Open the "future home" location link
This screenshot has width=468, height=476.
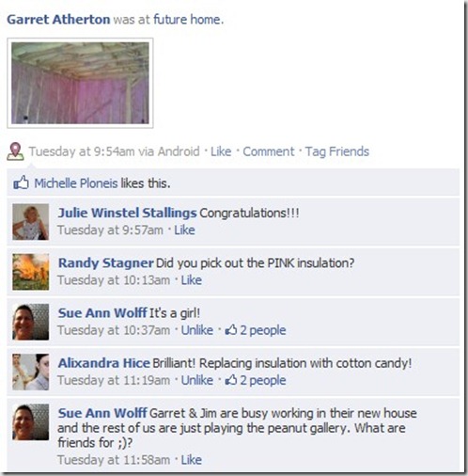188,20
